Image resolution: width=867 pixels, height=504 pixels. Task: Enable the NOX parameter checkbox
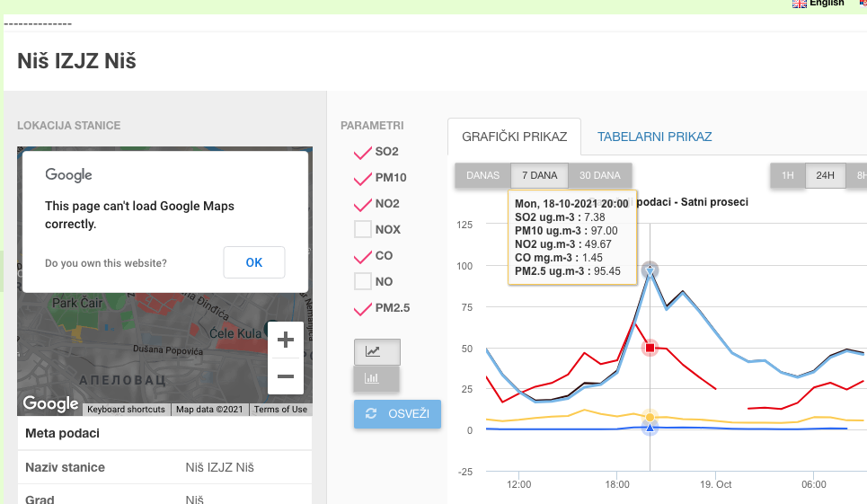point(363,230)
